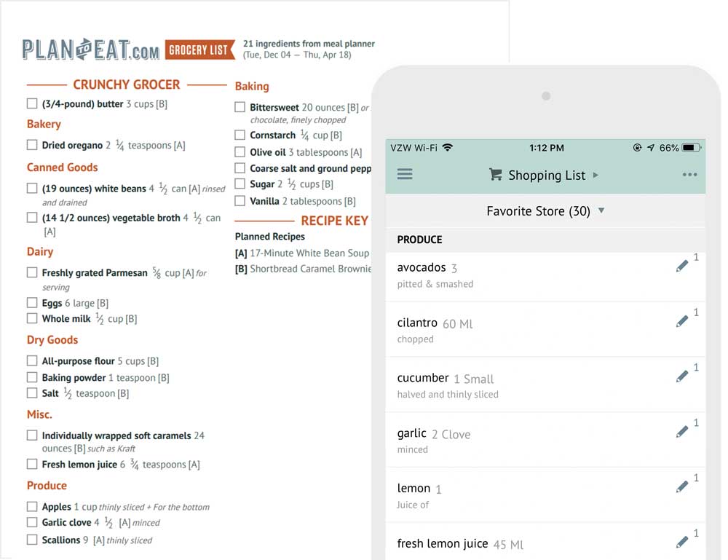The image size is (728, 560).
Task: Open the 17-Minute White Bean Soup recipe
Action: [309, 253]
